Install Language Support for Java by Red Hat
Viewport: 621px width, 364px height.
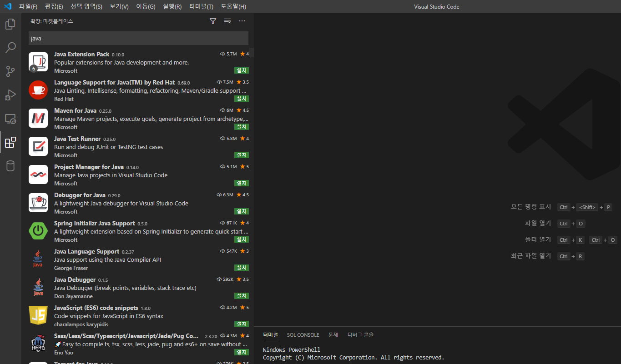coord(242,99)
